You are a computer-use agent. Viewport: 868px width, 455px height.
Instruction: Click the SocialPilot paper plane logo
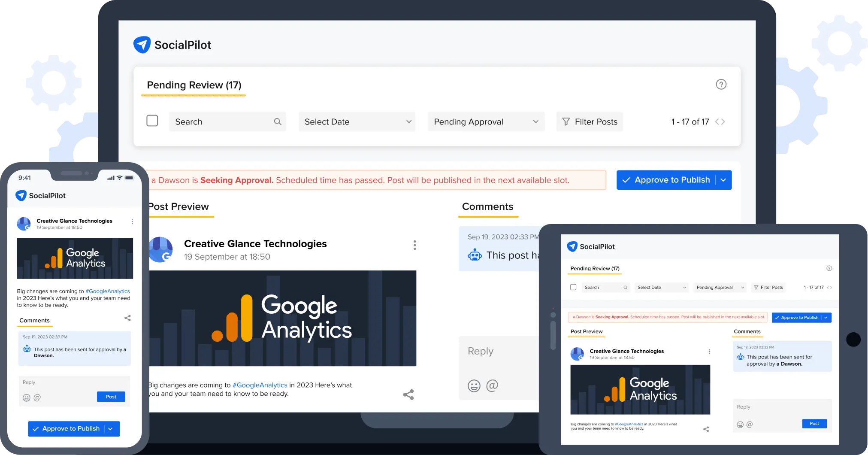click(142, 45)
